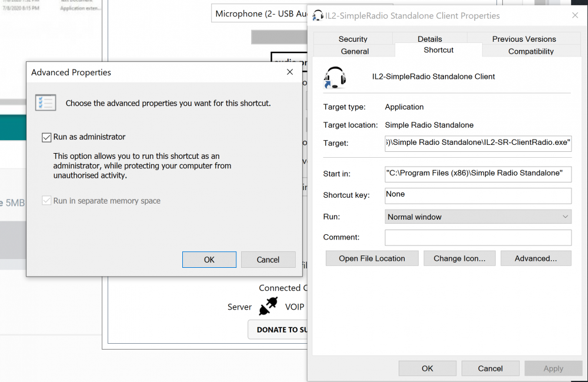Click the Advanced... button

coord(536,258)
